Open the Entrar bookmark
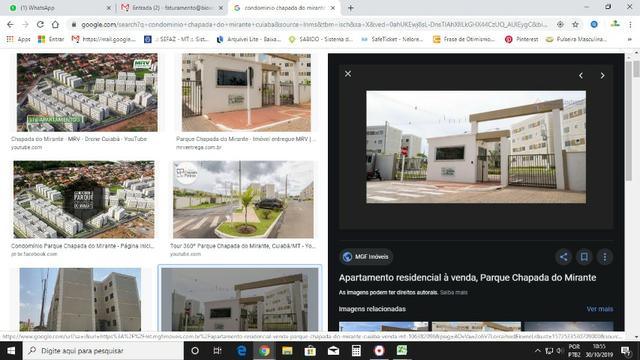Image resolution: width=640 pixels, height=360 pixels. point(51,39)
